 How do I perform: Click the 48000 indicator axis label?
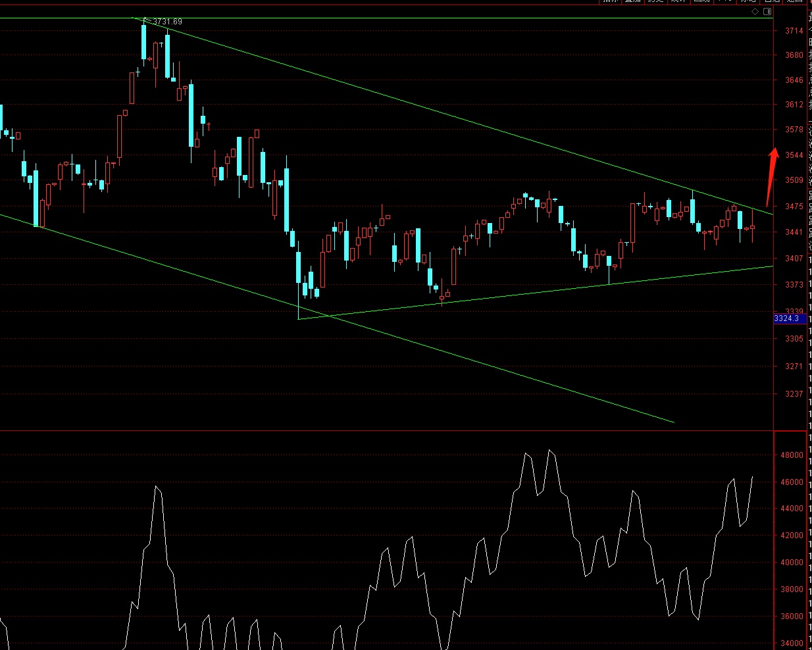(792, 455)
